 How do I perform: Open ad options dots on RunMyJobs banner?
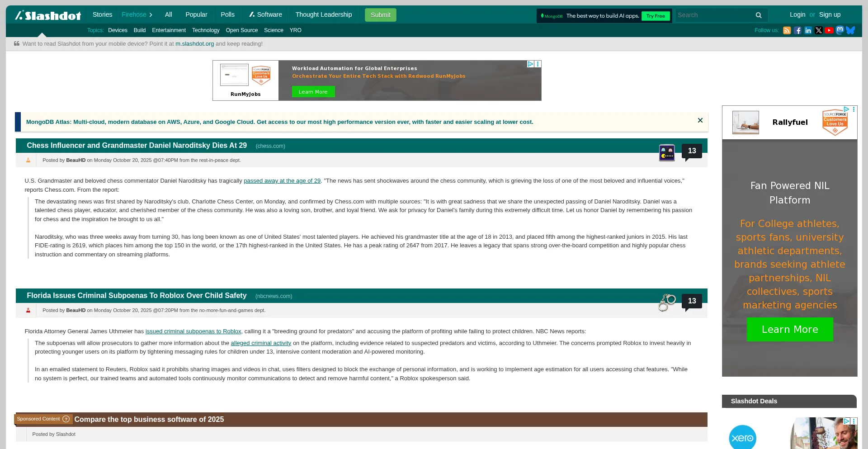(538, 64)
